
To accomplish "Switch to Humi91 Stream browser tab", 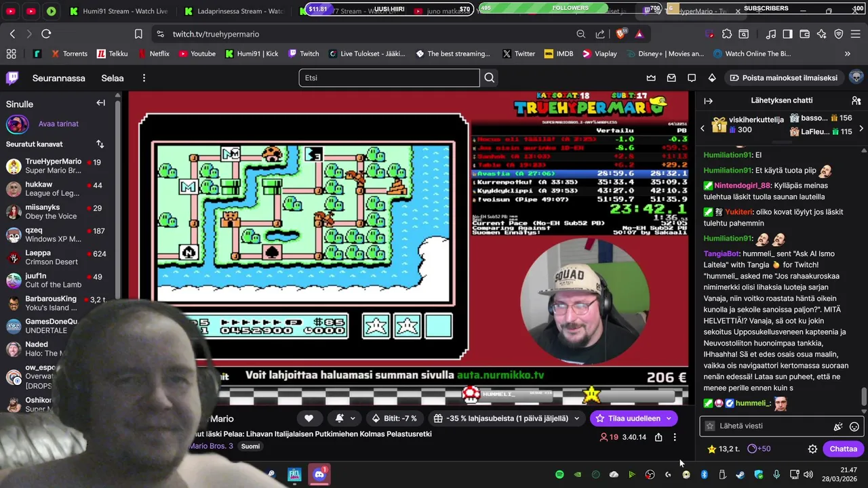I will [x=118, y=11].
